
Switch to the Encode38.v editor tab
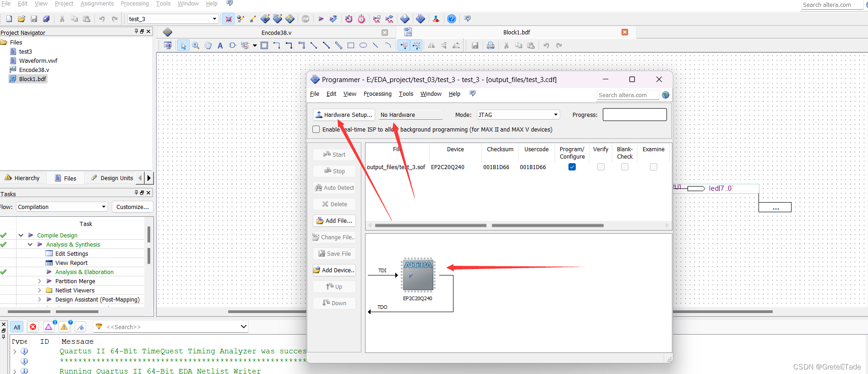[276, 33]
